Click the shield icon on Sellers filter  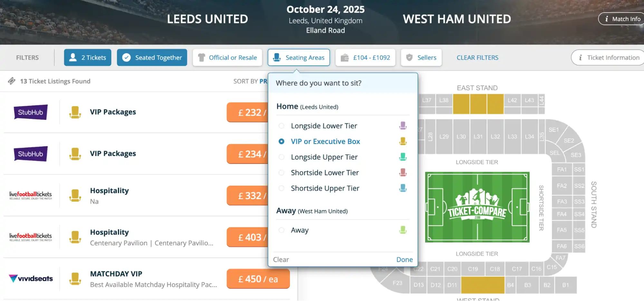[x=409, y=57]
